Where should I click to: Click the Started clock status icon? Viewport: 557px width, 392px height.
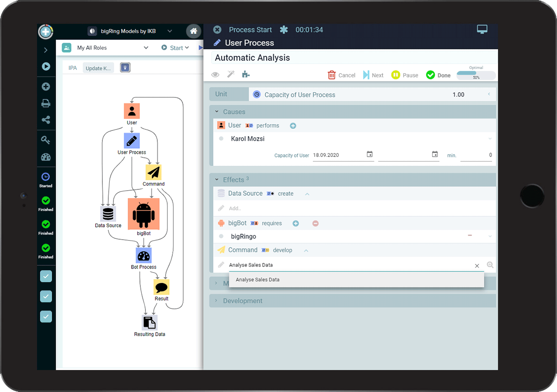[46, 177]
